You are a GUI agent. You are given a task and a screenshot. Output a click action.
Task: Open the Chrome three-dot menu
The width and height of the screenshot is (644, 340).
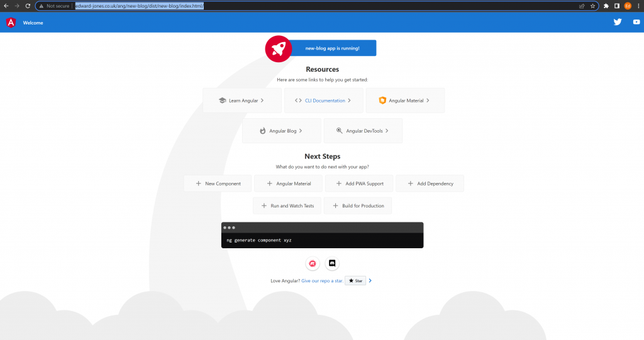(639, 6)
